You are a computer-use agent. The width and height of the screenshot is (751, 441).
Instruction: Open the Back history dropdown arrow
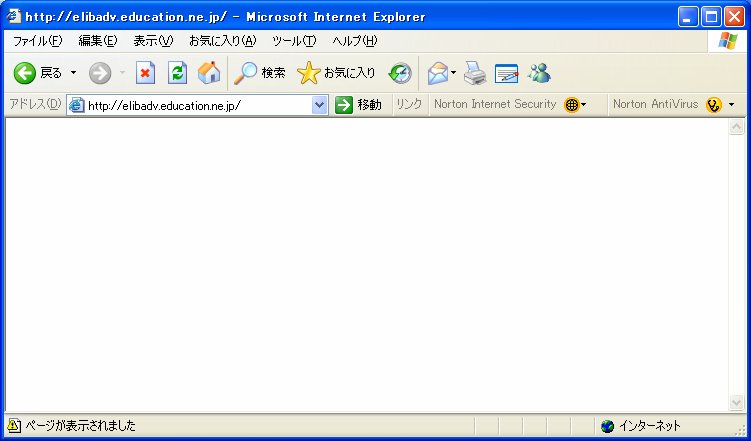click(x=73, y=73)
